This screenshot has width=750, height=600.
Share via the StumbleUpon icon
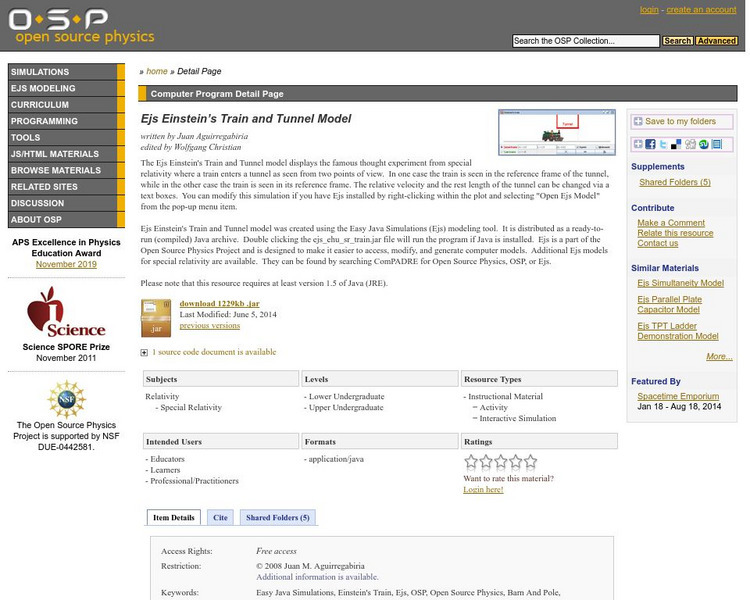click(x=703, y=144)
